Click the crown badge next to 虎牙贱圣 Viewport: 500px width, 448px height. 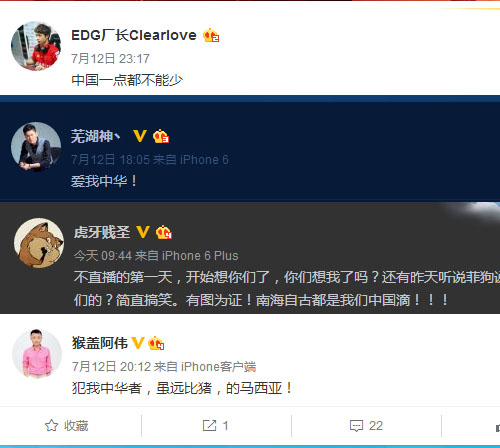pyautogui.click(x=164, y=232)
